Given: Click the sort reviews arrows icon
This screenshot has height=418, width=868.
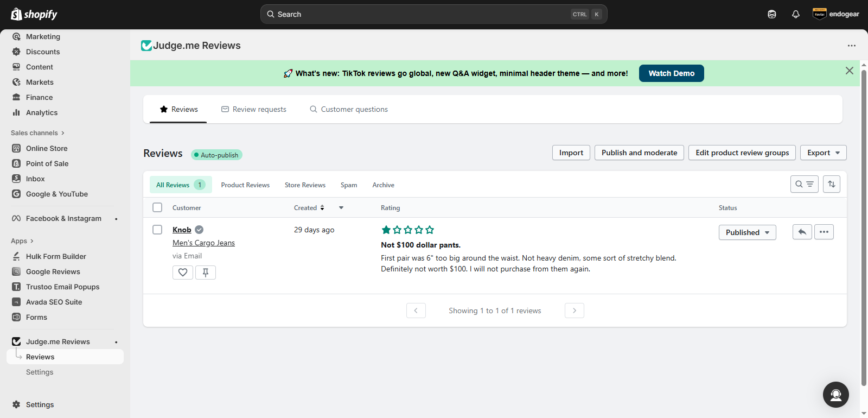Looking at the screenshot, I should [831, 184].
